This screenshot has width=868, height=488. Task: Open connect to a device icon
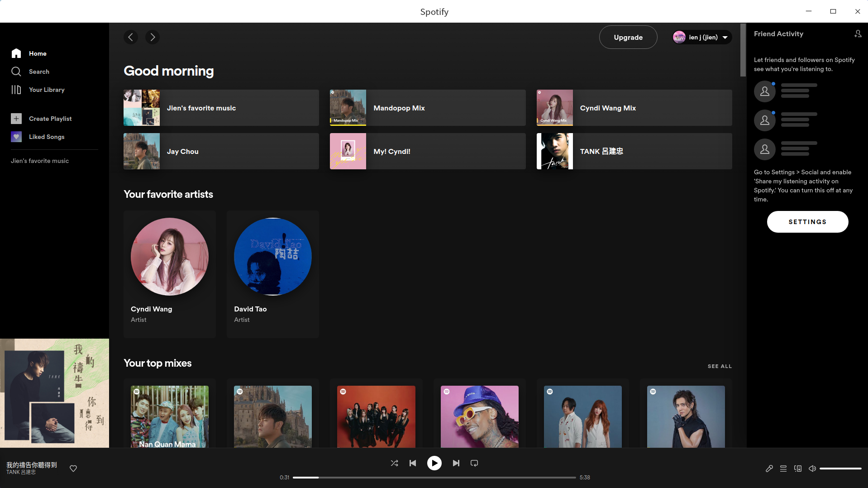[x=798, y=469]
